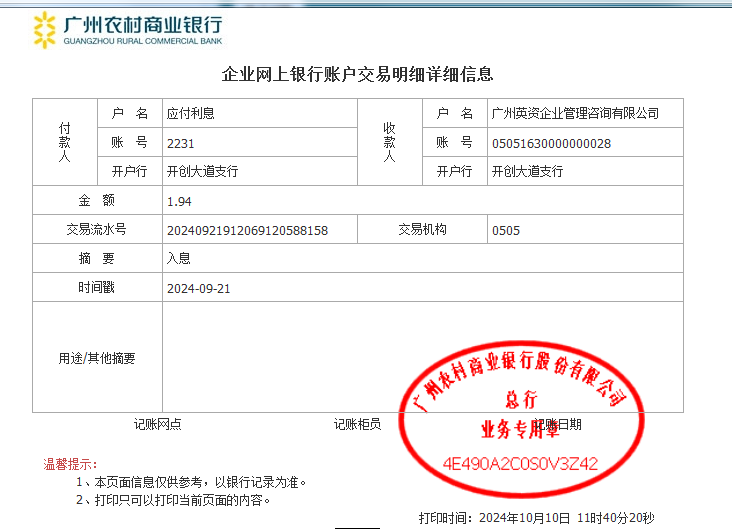This screenshot has width=732, height=529.
Task: Click the 摘要 label
Action: [97, 258]
